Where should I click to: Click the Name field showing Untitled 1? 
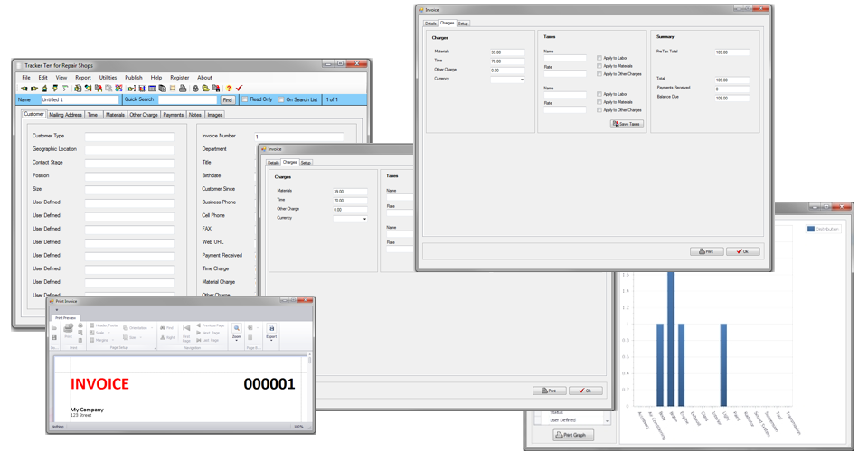pos(80,99)
